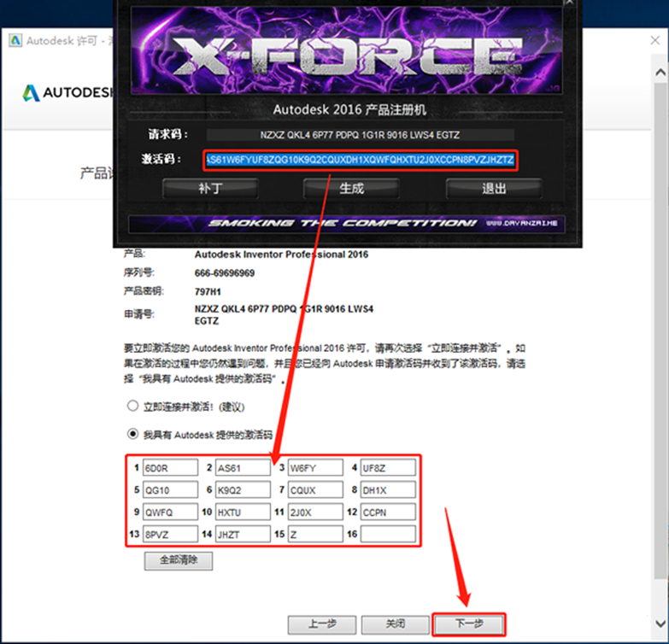
Task: Close the Autodesk license window
Action: tap(655, 40)
